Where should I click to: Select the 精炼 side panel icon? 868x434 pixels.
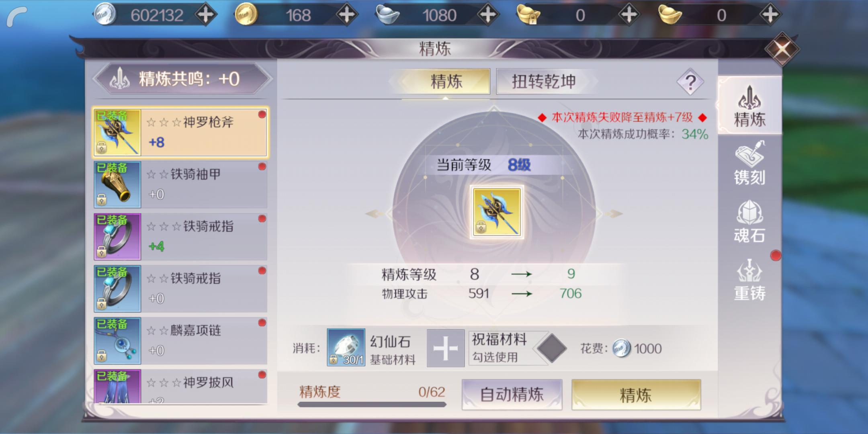[749, 105]
